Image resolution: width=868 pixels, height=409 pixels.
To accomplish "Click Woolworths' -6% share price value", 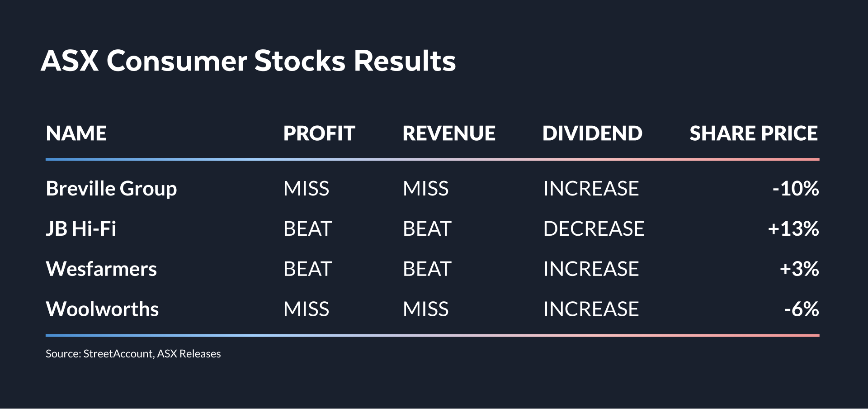I will tap(801, 309).
